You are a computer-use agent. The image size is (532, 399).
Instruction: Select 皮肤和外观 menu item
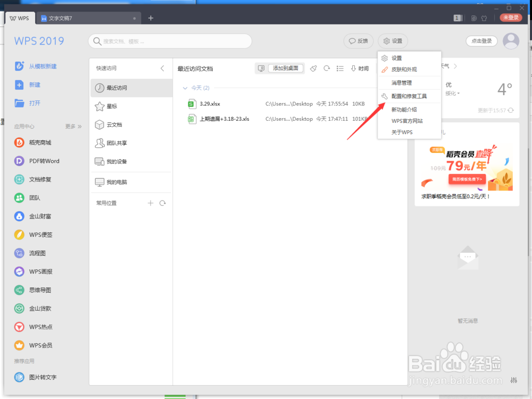[409, 69]
